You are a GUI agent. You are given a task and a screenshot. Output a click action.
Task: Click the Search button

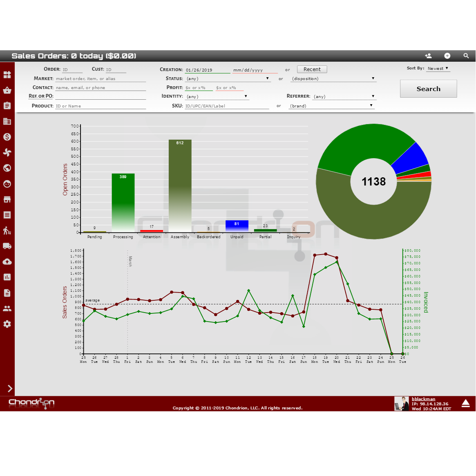tap(428, 89)
